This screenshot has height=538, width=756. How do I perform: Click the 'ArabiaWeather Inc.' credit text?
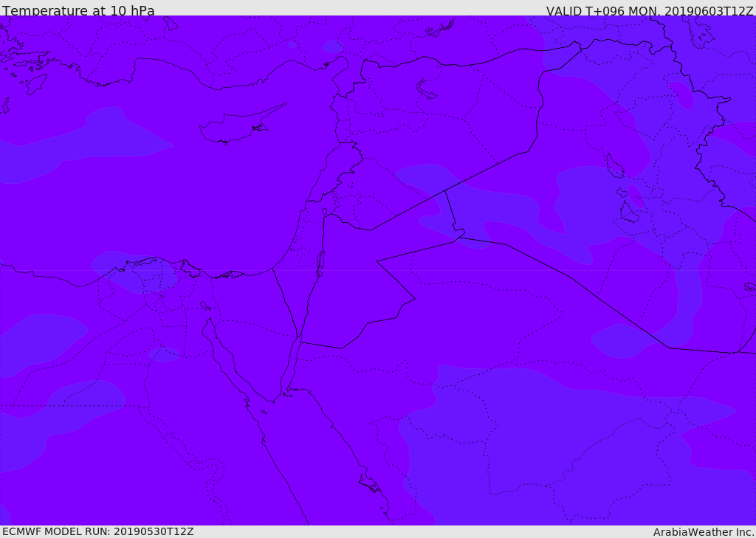(703, 532)
